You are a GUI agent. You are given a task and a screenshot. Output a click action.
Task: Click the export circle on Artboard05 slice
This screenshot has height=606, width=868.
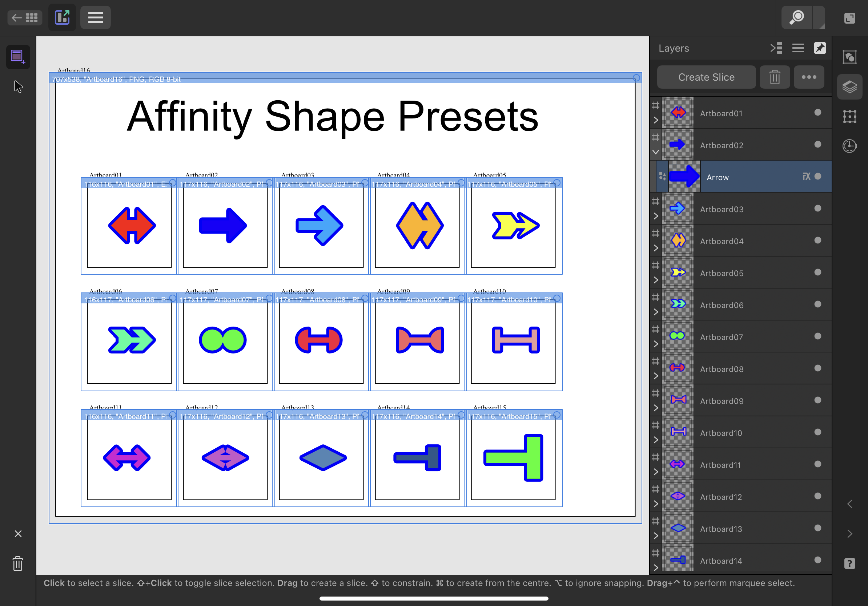[557, 183]
